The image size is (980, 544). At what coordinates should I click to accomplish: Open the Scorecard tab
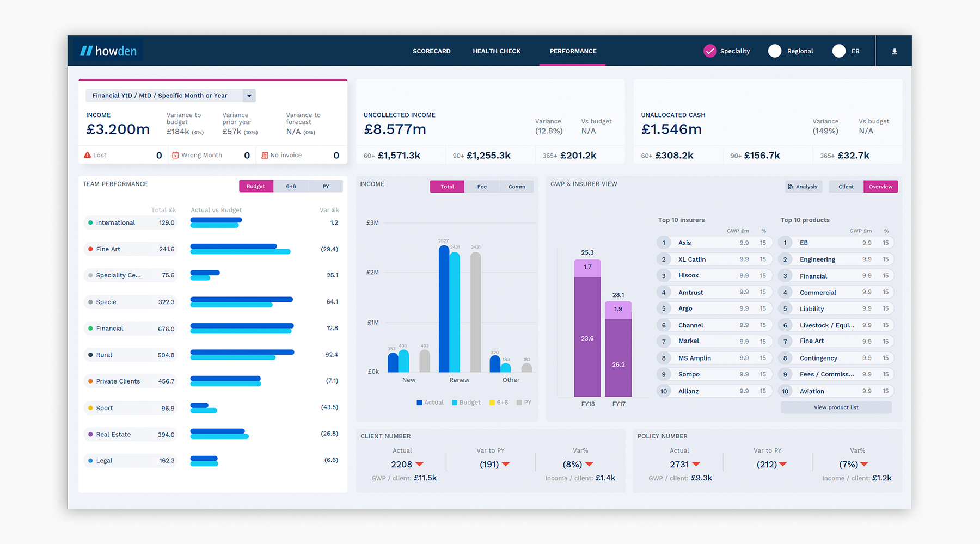click(432, 51)
